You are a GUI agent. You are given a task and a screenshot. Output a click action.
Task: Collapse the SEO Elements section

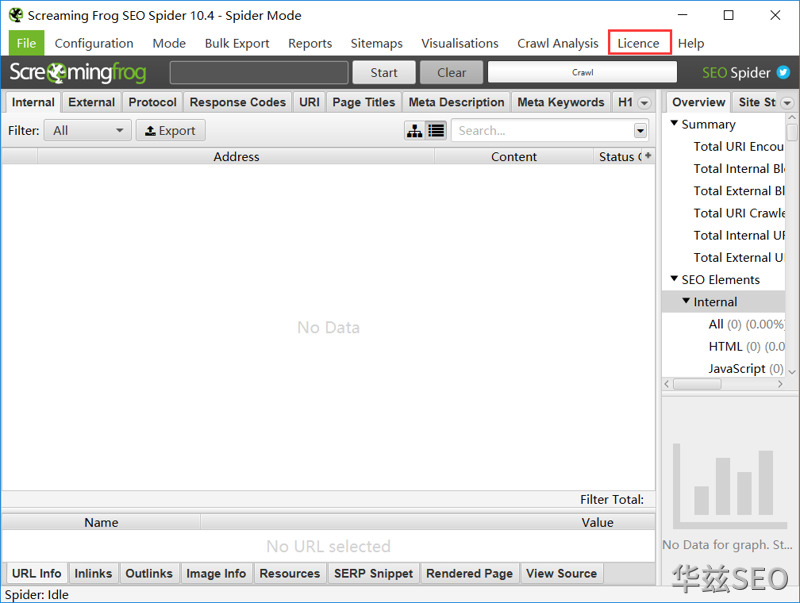point(674,279)
